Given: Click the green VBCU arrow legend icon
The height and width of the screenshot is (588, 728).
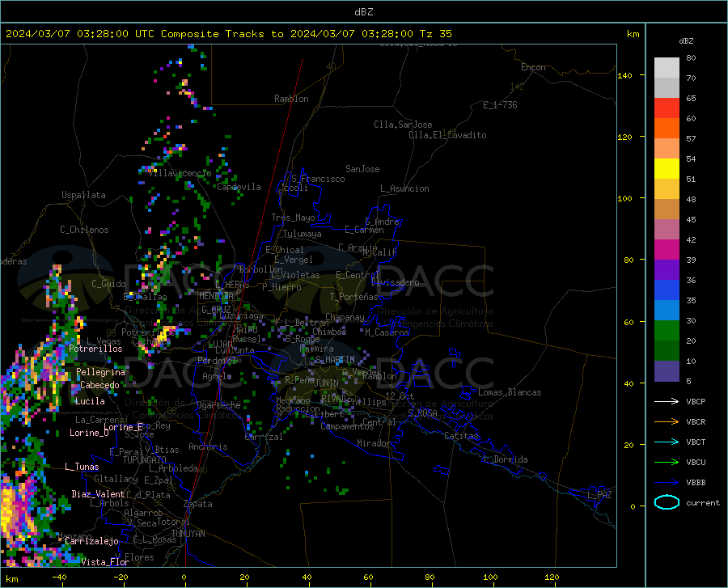Looking at the screenshot, I should [667, 463].
